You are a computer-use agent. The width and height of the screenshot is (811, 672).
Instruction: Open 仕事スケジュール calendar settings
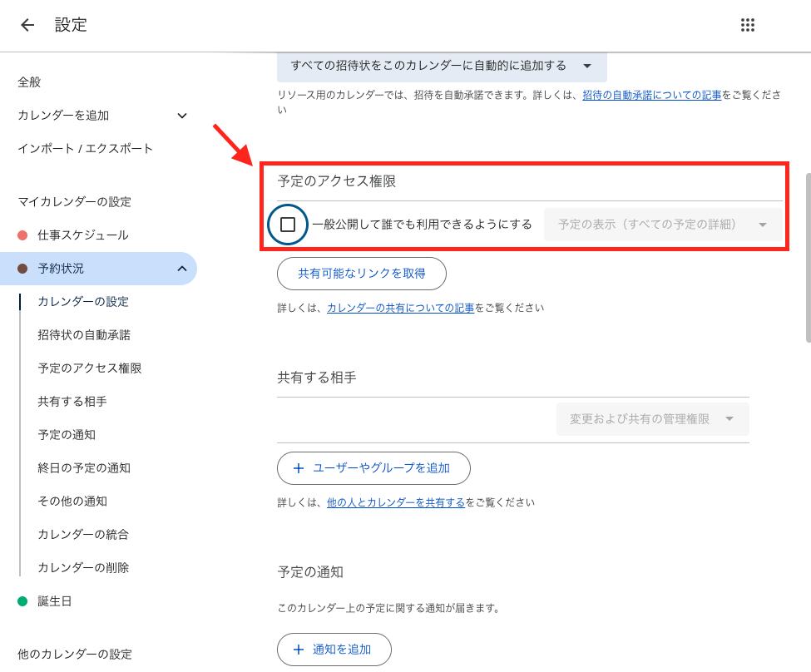point(82,235)
